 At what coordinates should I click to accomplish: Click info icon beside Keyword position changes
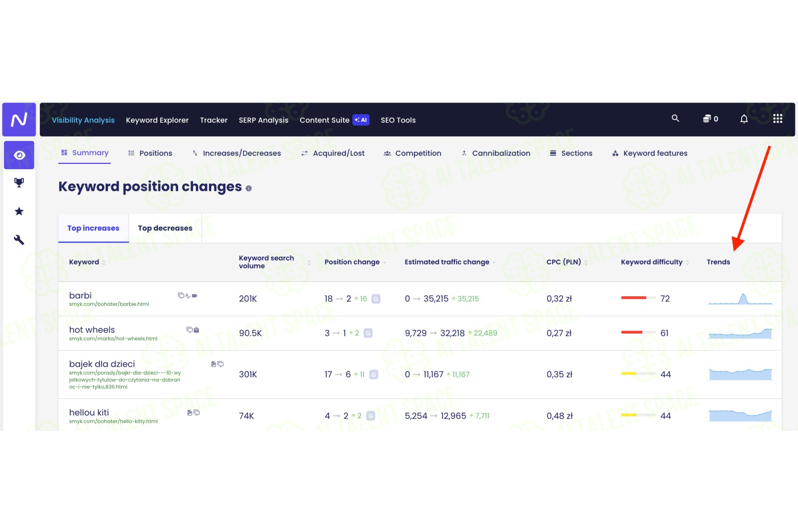(x=248, y=188)
